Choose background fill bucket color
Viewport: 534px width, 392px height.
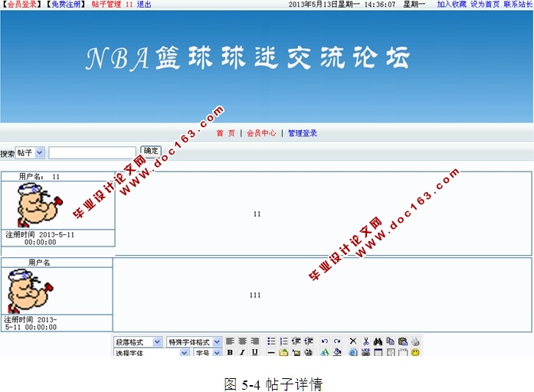coord(337,352)
